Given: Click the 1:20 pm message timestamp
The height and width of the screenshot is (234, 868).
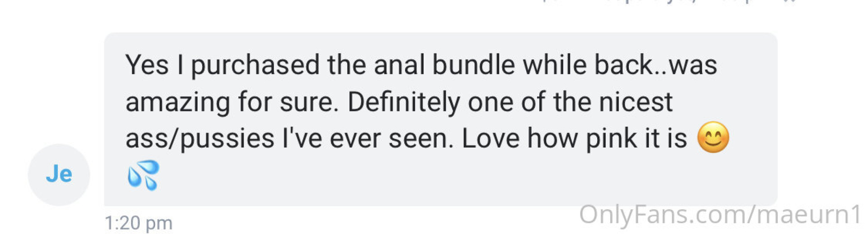Looking at the screenshot, I should (138, 223).
